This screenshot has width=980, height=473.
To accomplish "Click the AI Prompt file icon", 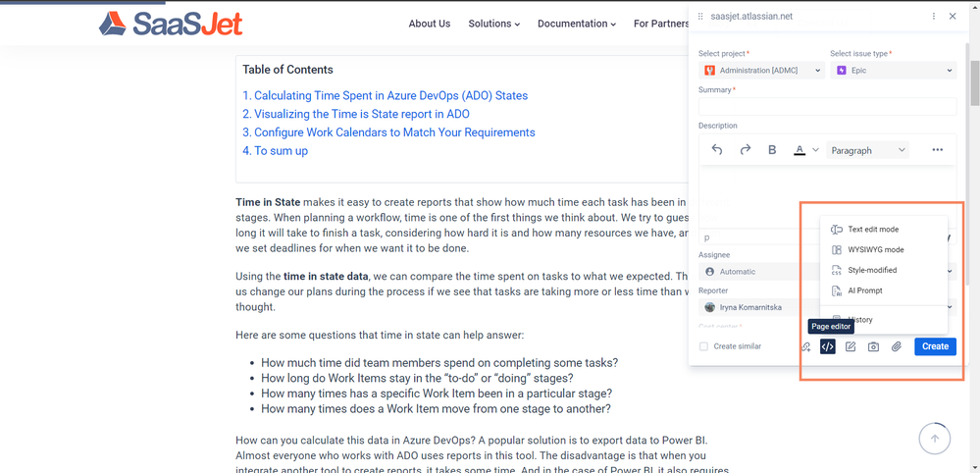I will [836, 291].
